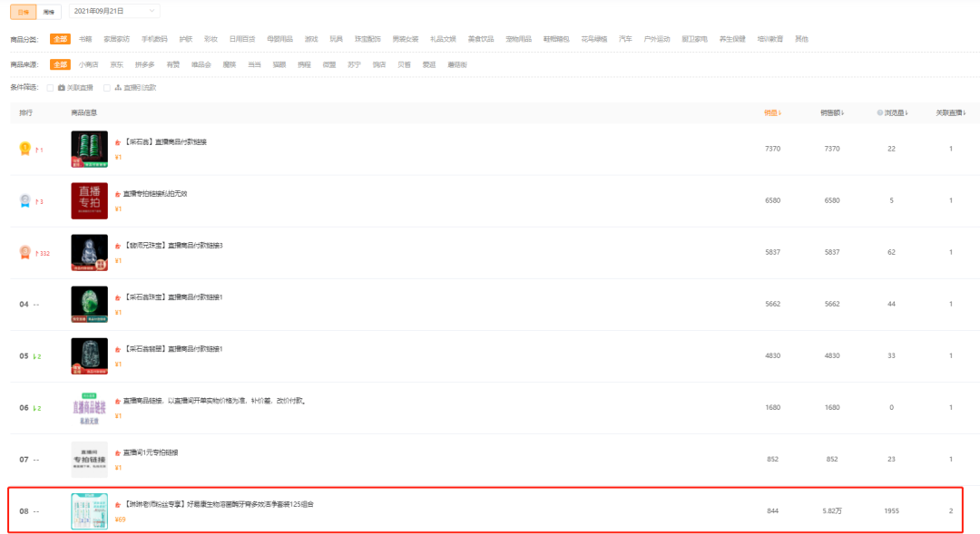Click the help icon next to 浏览量
The width and height of the screenshot is (980, 534).
coord(880,113)
